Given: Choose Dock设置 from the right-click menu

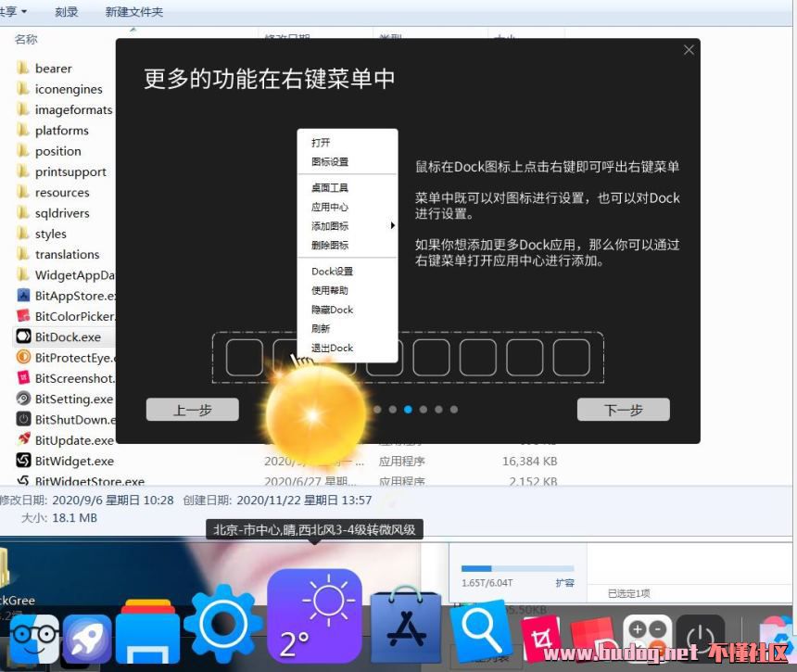Looking at the screenshot, I should (x=332, y=272).
